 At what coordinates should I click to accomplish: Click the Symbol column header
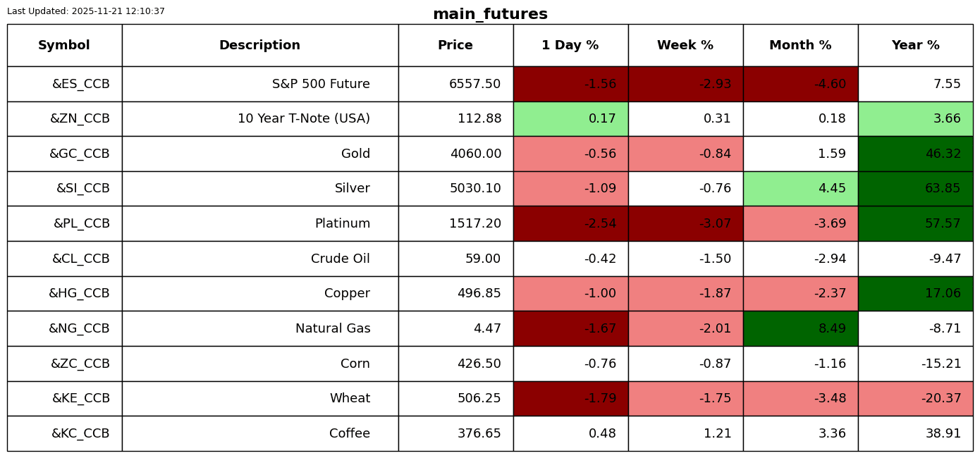click(64, 45)
